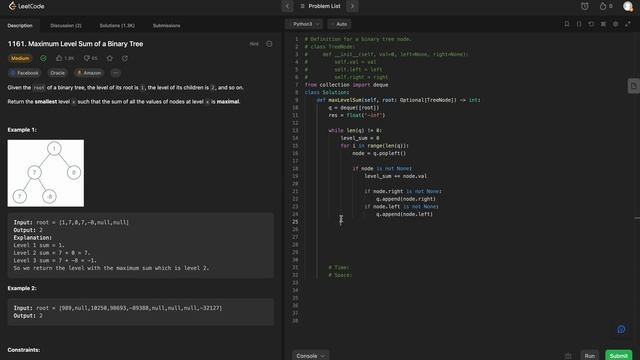Open the Python3 language dropdown

pos(304,24)
